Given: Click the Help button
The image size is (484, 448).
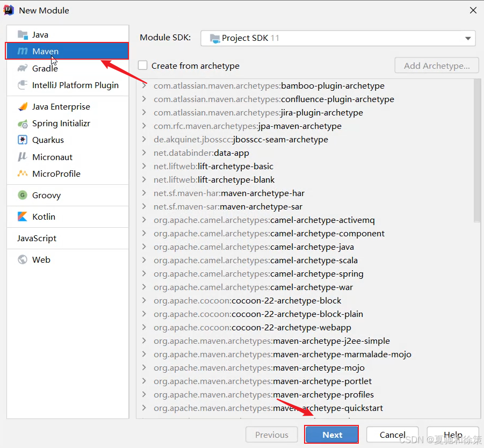Looking at the screenshot, I should (x=453, y=435).
